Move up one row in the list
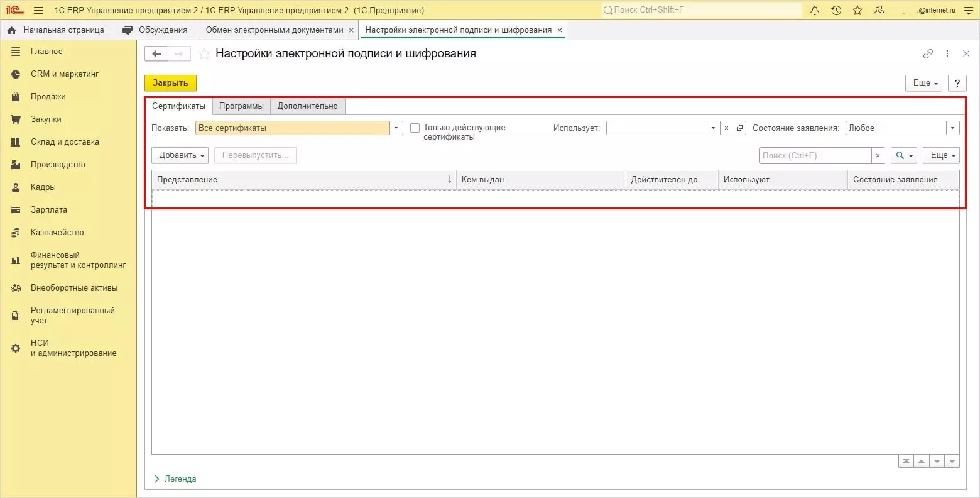 click(921, 462)
